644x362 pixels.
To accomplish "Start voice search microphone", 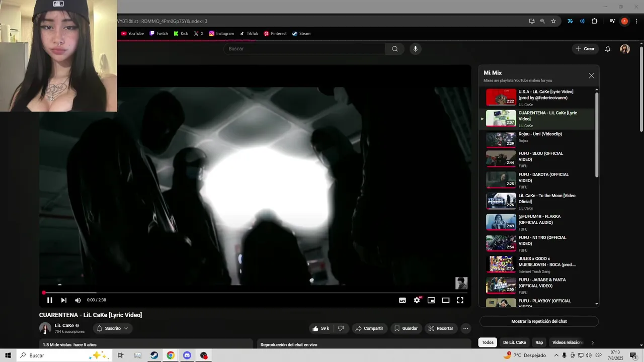I will click(415, 49).
